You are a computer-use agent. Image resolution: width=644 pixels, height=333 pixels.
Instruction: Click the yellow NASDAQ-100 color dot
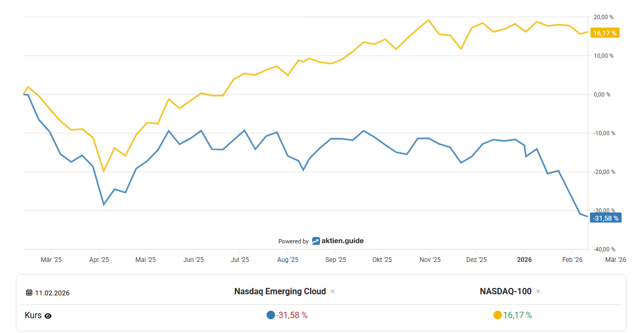pyautogui.click(x=497, y=315)
